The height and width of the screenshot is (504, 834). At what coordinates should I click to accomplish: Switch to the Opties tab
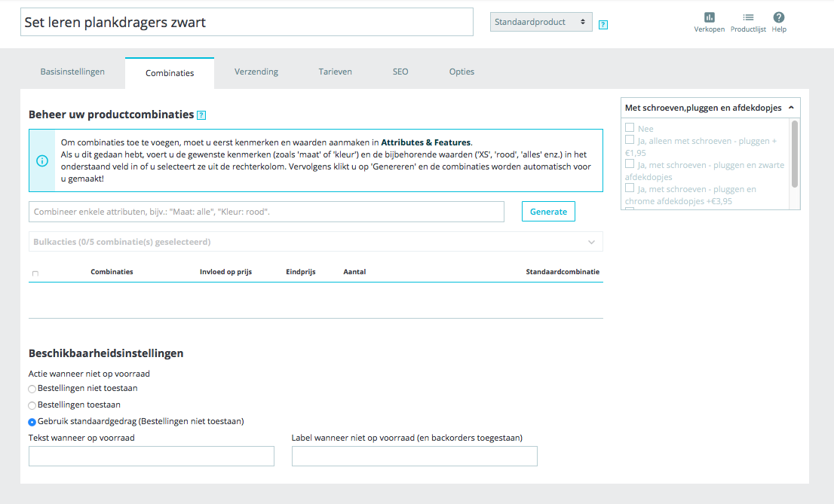click(461, 72)
